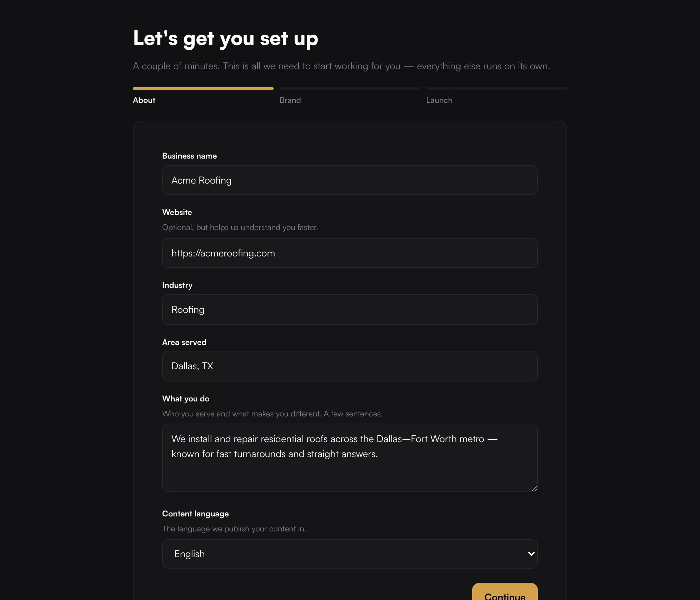Click into the Website URL field
The width and height of the screenshot is (700, 600).
click(x=350, y=253)
